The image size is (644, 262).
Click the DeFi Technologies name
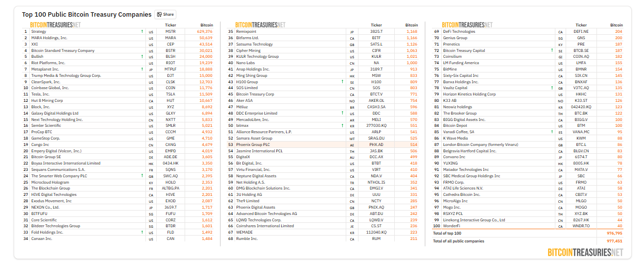[459, 31]
